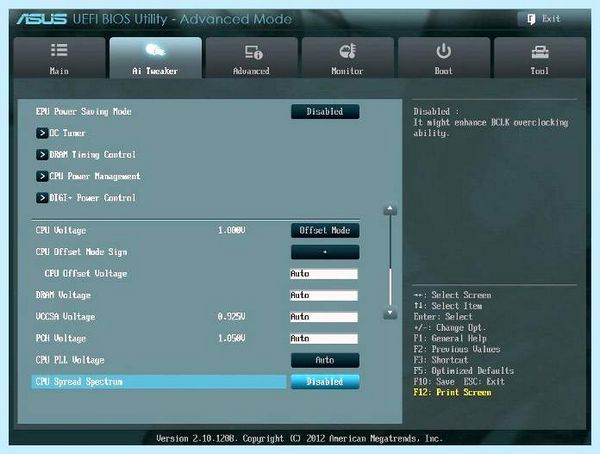Select the highlighted CPU Spread Spectrum row
Viewport: 600px width, 454px height.
click(159, 382)
